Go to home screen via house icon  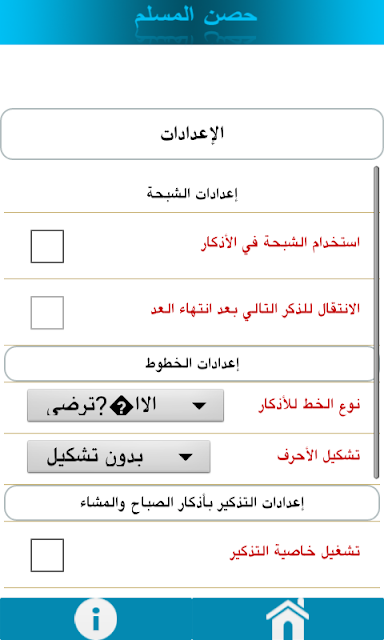click(287, 619)
